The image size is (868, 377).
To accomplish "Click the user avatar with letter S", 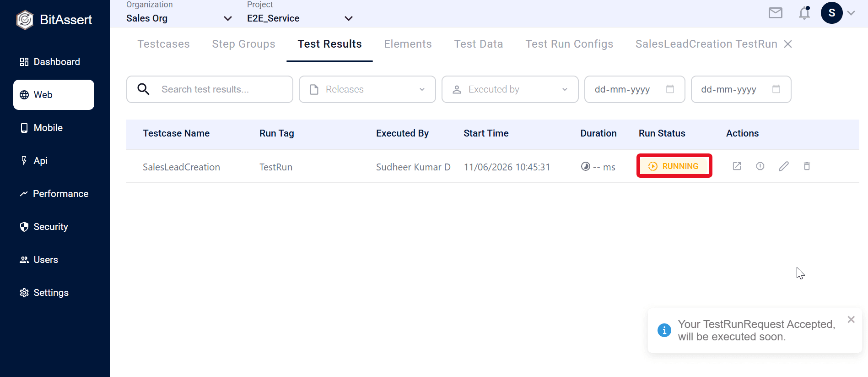I will tap(832, 13).
